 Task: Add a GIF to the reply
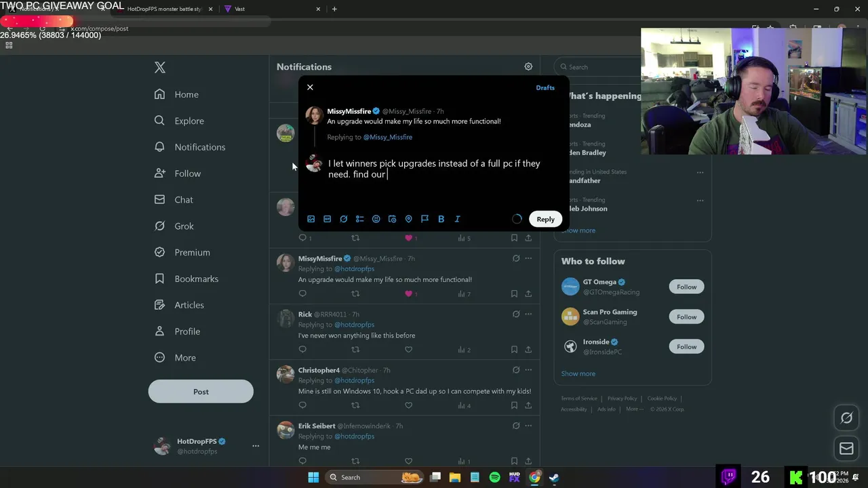327,219
